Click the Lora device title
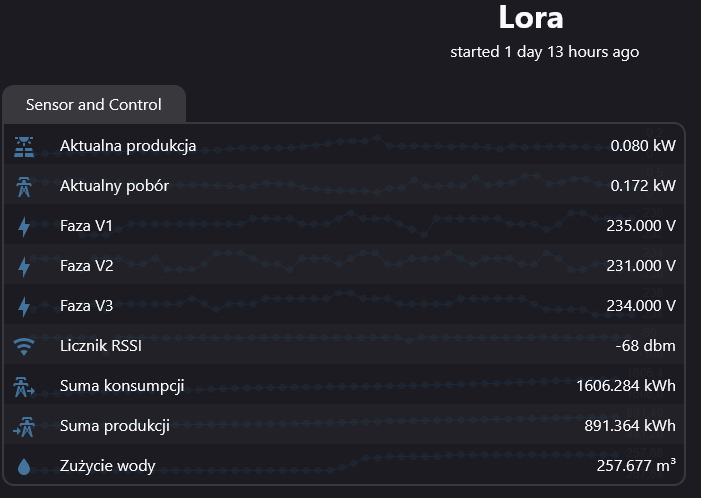This screenshot has width=701, height=498. (x=530, y=17)
